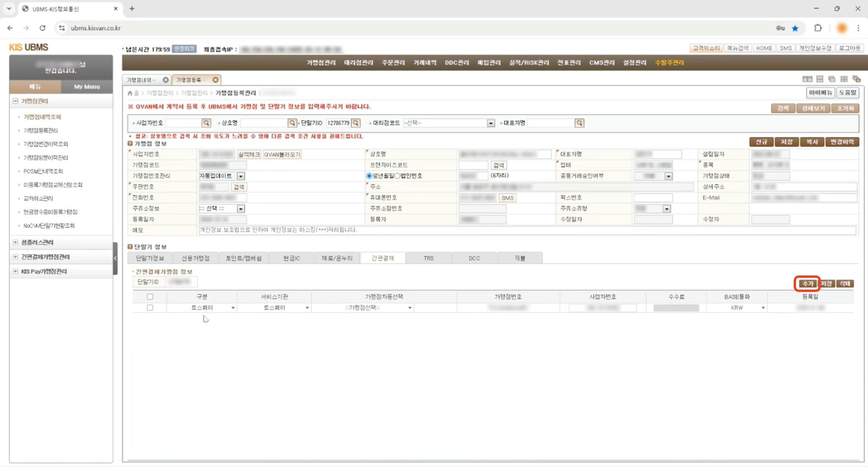Click the 추가 button highlighted in red
The width and height of the screenshot is (868, 467).
[807, 283]
